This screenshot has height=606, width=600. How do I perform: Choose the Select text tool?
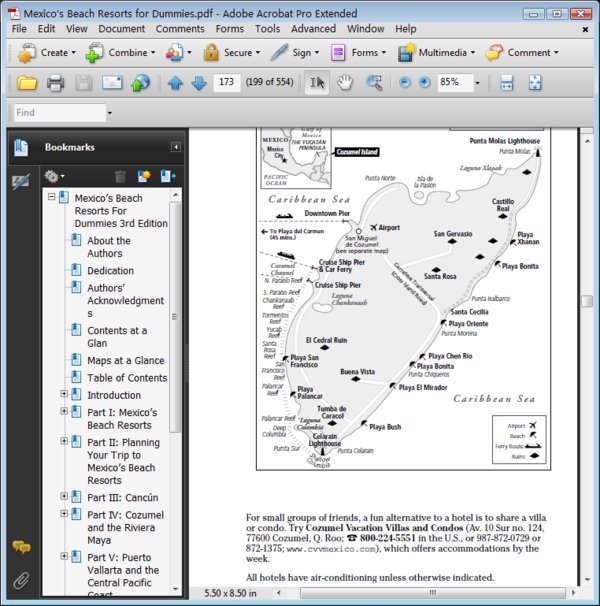click(x=317, y=83)
